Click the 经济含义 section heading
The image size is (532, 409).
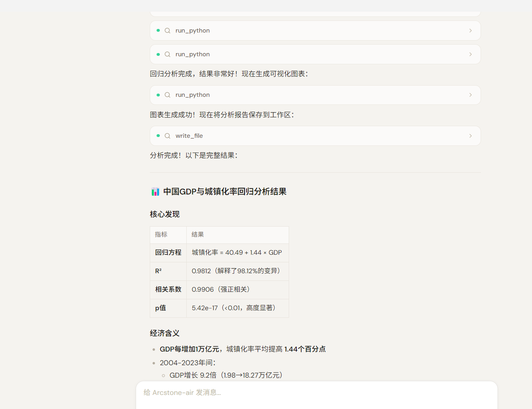pyautogui.click(x=165, y=333)
